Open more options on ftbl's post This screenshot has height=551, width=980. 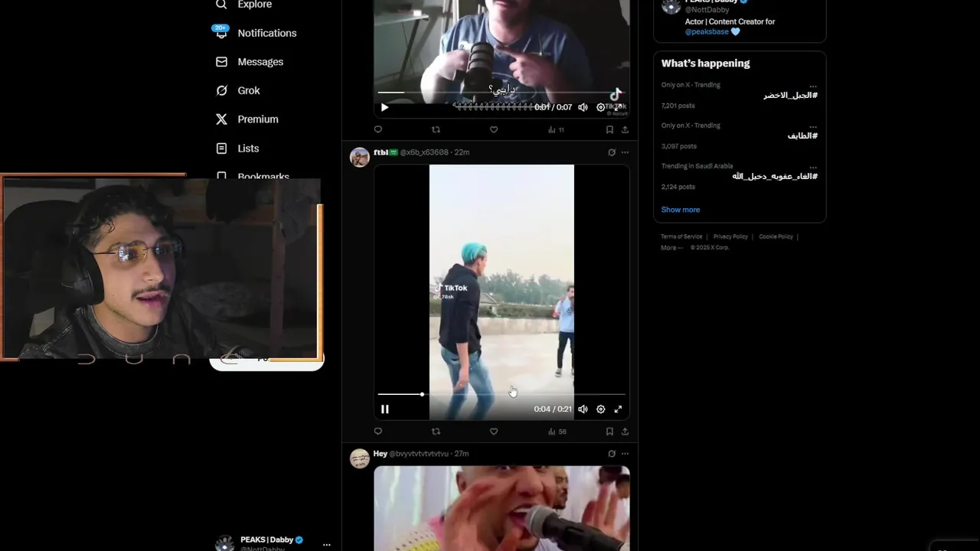625,152
